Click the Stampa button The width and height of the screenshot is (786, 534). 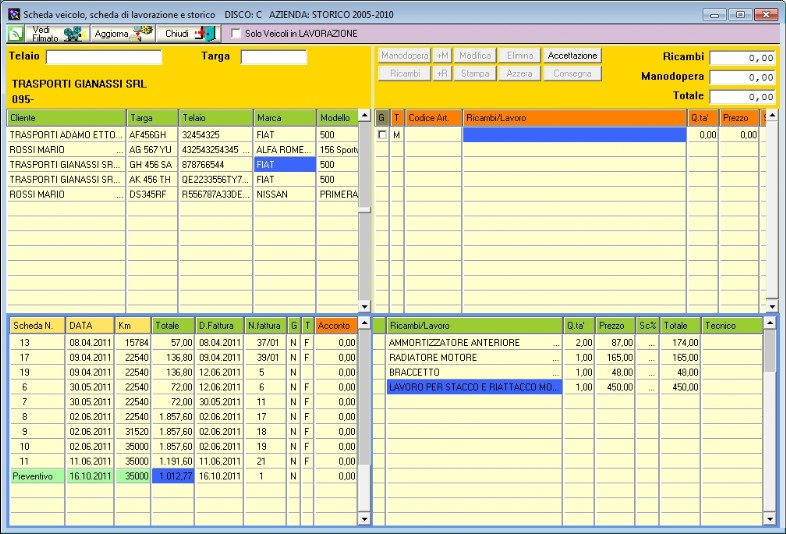click(x=475, y=74)
